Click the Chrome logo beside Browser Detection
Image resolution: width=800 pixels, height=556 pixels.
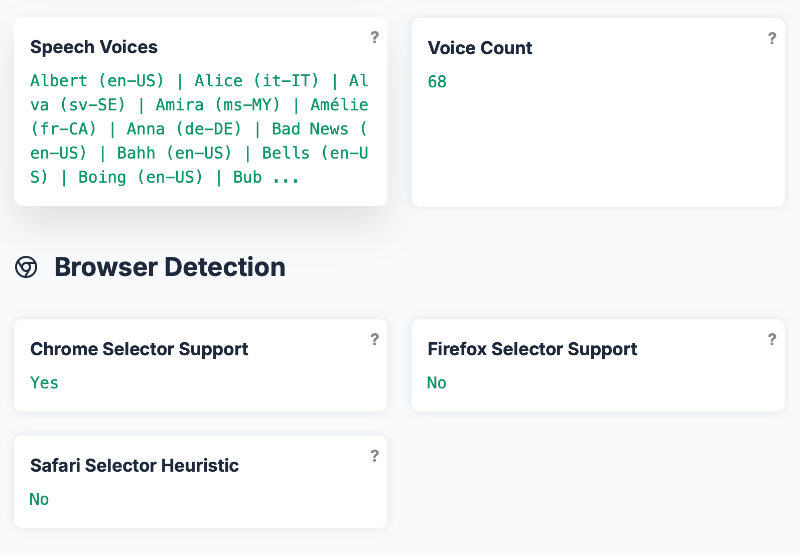click(26, 267)
